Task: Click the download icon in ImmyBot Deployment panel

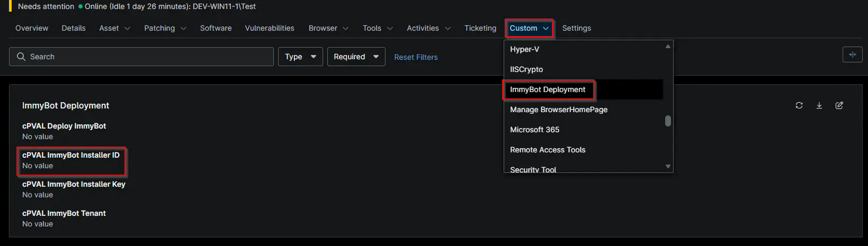Action: [819, 105]
